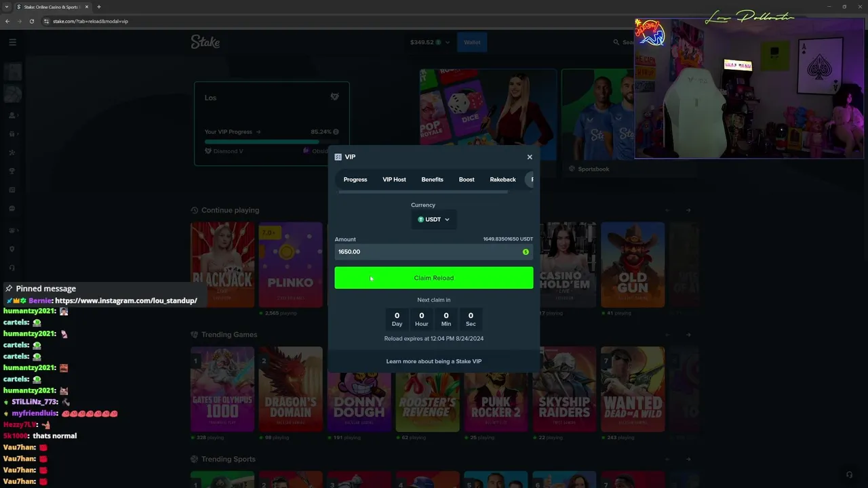Screen dimensions: 868x488
Task: Click next arrow in Trending Sports row
Action: click(688, 459)
